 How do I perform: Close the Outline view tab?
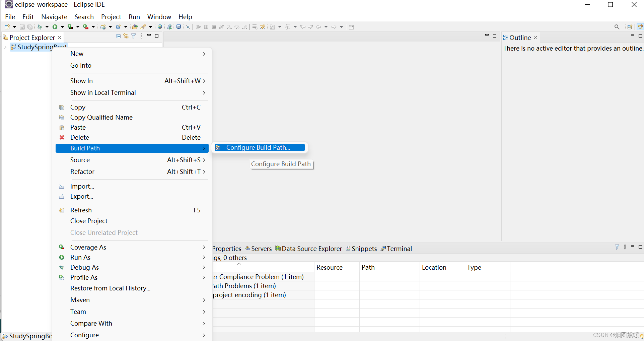click(535, 38)
